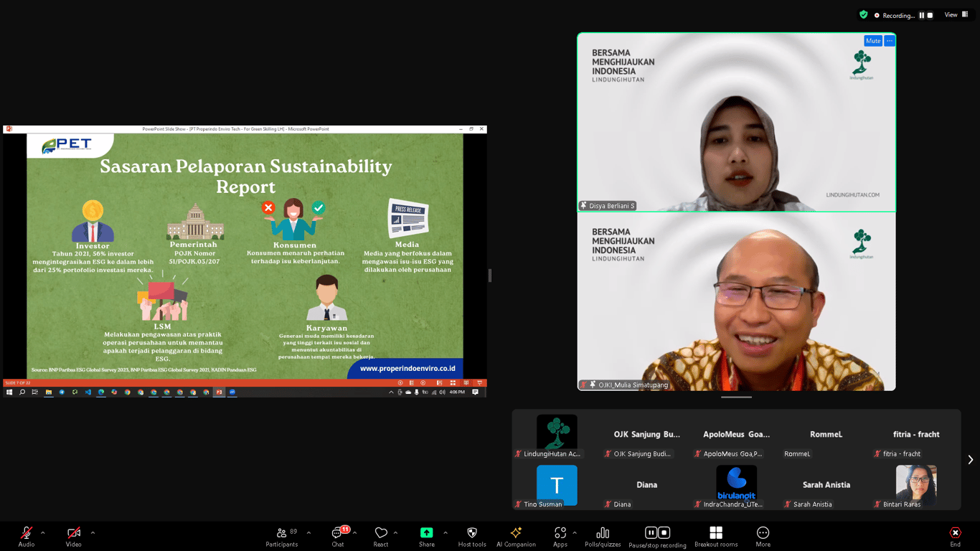Image resolution: width=980 pixels, height=551 pixels.
Task: Select RommeL participant tile
Action: click(x=826, y=436)
